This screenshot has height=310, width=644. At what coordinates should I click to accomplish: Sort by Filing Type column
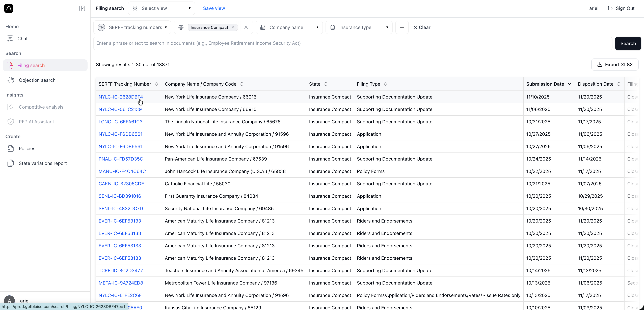386,84
